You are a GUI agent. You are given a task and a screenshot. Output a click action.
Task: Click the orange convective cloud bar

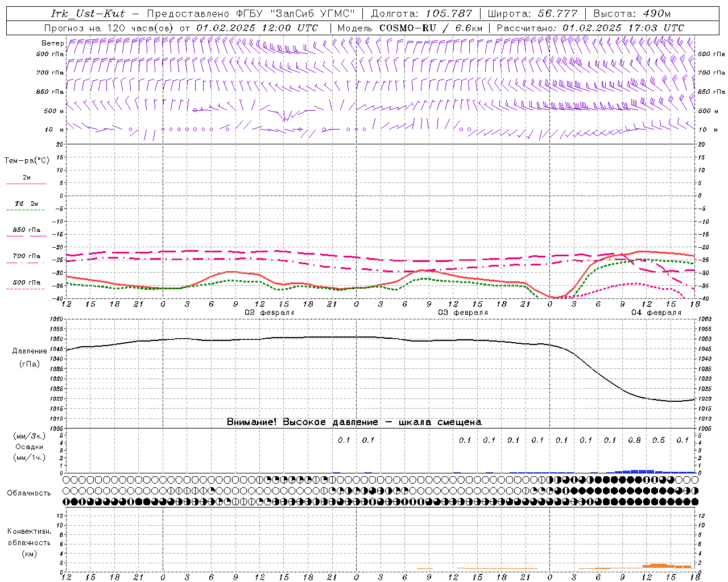(x=659, y=566)
